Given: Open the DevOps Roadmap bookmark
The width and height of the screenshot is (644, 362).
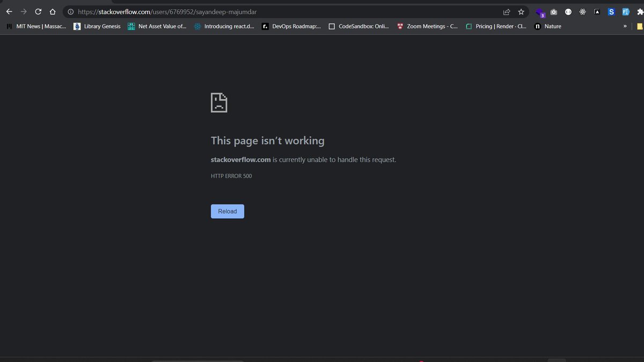Looking at the screenshot, I should click(x=291, y=26).
